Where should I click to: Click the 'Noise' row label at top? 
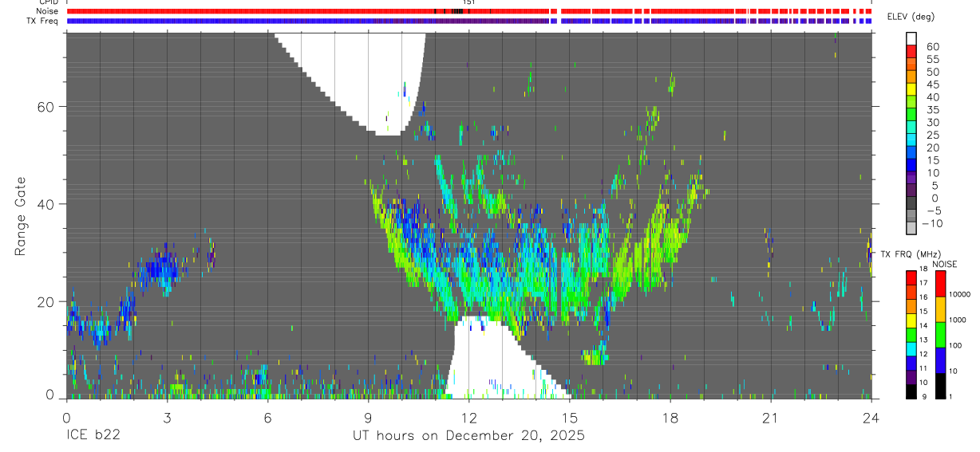[x=47, y=11]
